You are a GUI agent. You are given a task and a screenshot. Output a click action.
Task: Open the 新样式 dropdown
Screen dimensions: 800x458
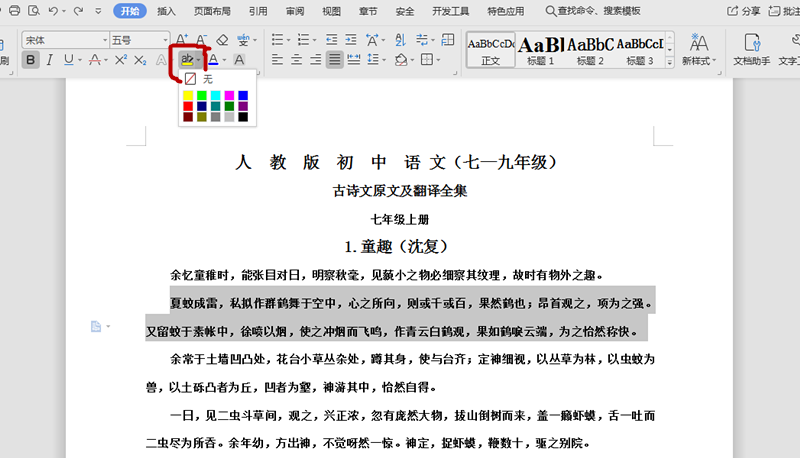(x=699, y=49)
